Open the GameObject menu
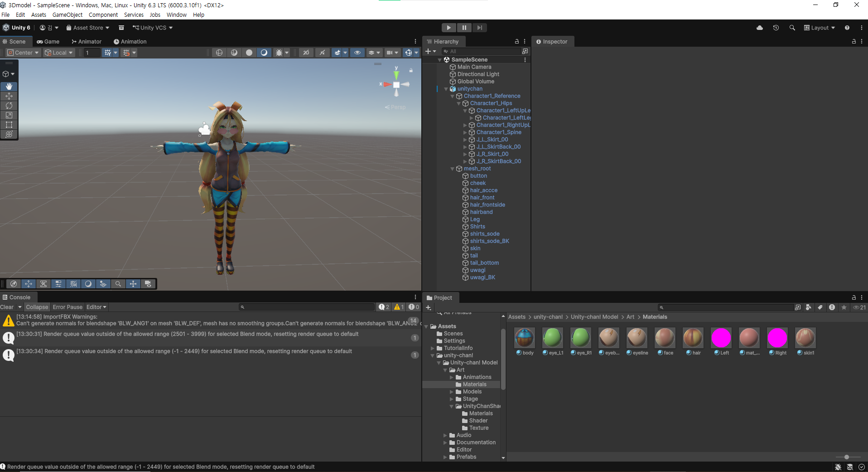The height and width of the screenshot is (472, 868). coord(68,15)
